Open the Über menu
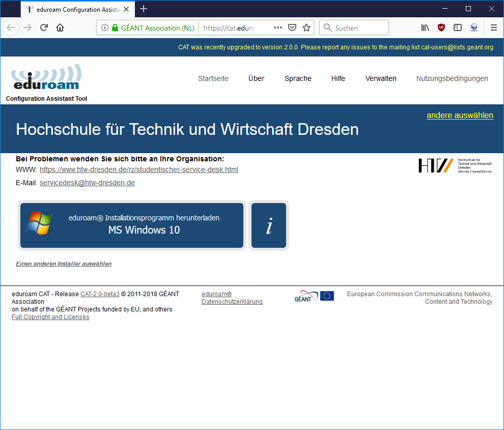The image size is (504, 430). coord(256,78)
